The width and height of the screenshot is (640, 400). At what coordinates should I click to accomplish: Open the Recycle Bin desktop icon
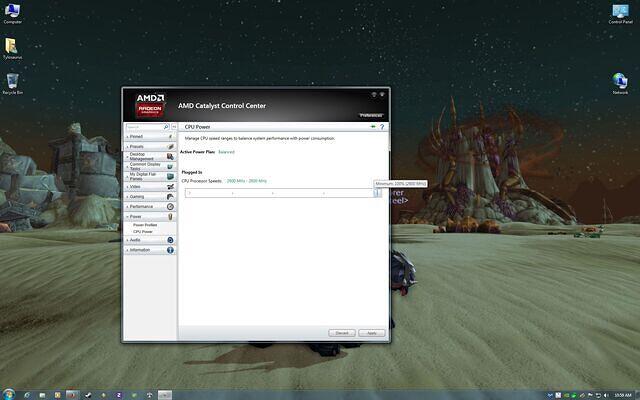click(12, 84)
